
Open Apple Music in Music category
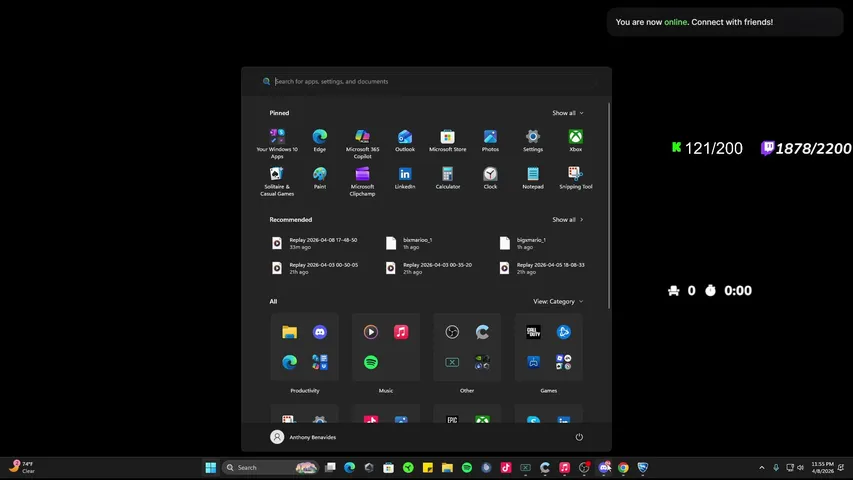tap(401, 332)
